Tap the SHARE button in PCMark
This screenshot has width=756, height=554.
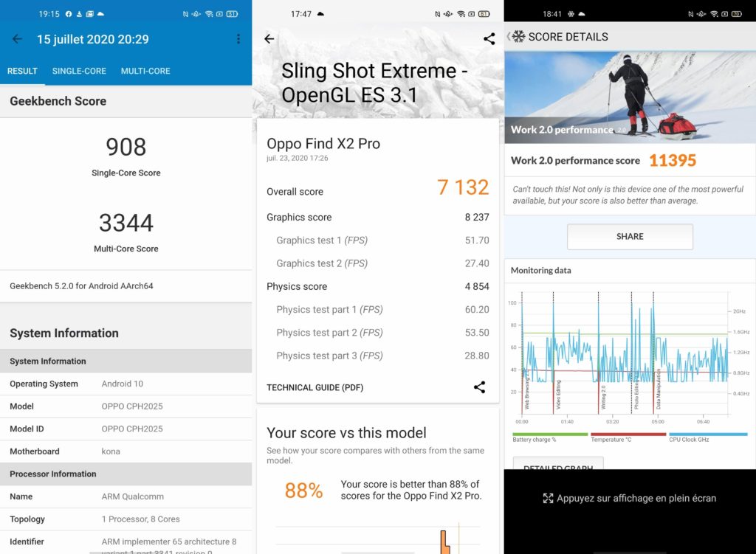(630, 237)
